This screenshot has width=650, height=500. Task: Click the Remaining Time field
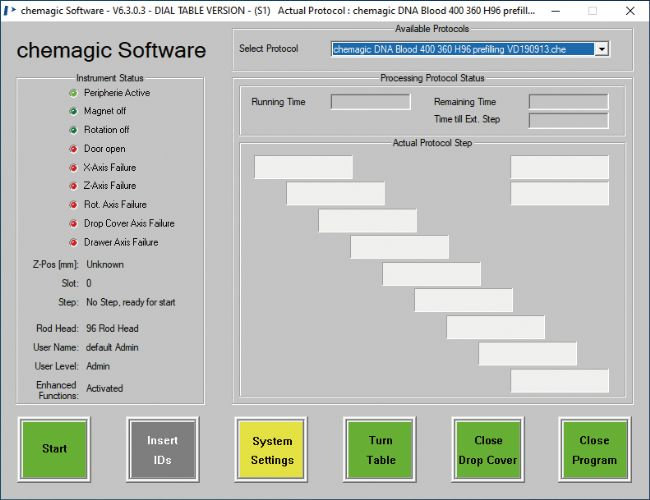[568, 102]
